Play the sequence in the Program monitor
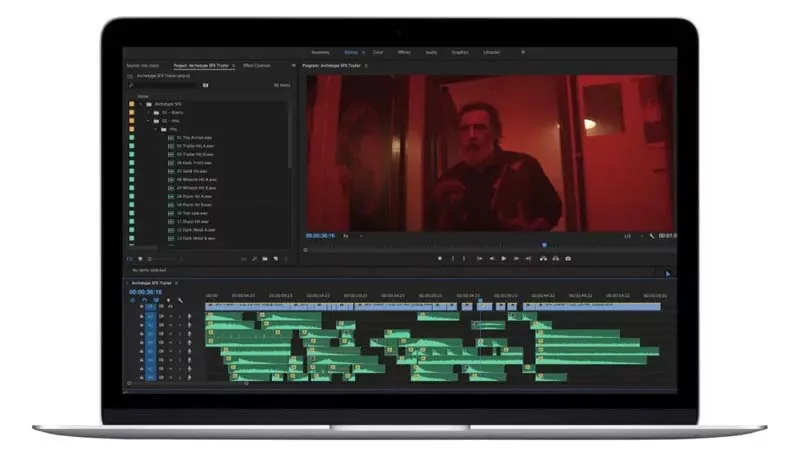The image size is (800, 457). pos(504,259)
